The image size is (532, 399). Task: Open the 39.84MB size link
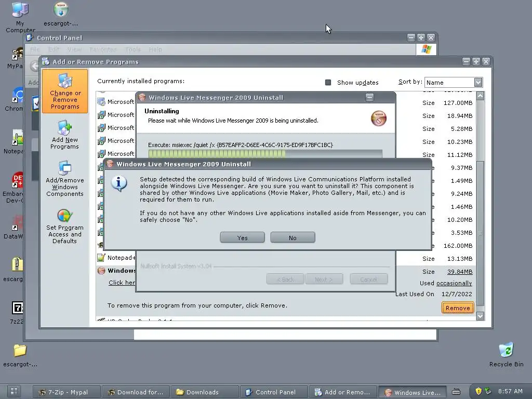coord(460,272)
